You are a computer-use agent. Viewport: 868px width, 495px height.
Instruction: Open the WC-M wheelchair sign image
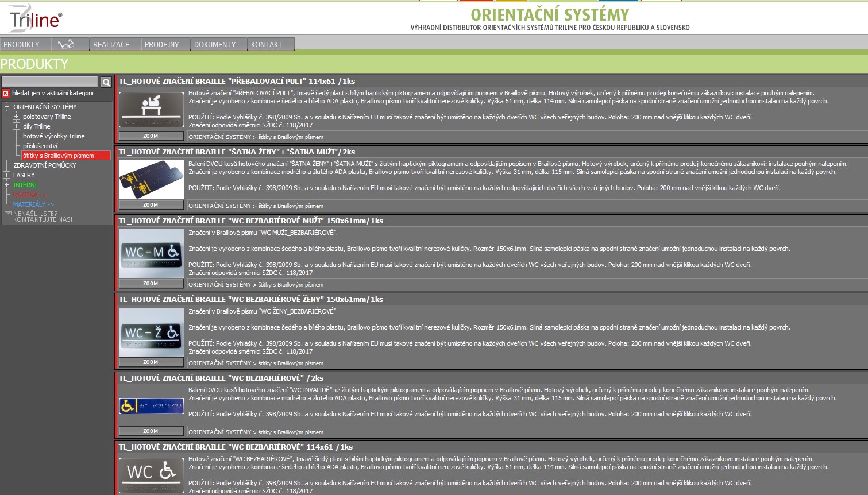151,253
